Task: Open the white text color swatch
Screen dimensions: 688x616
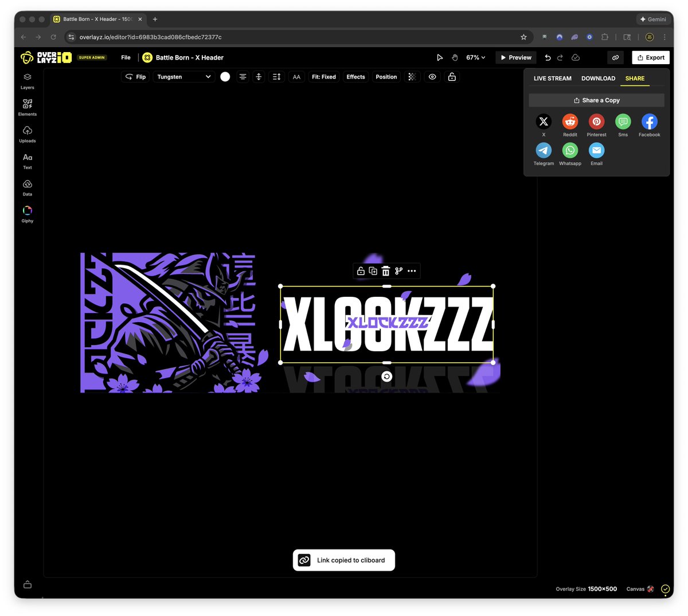Action: pos(225,77)
